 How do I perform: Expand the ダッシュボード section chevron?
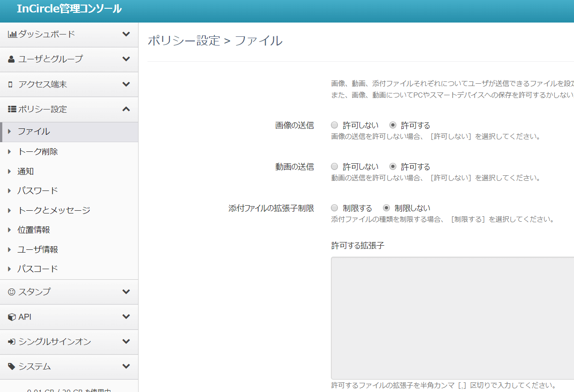click(126, 34)
